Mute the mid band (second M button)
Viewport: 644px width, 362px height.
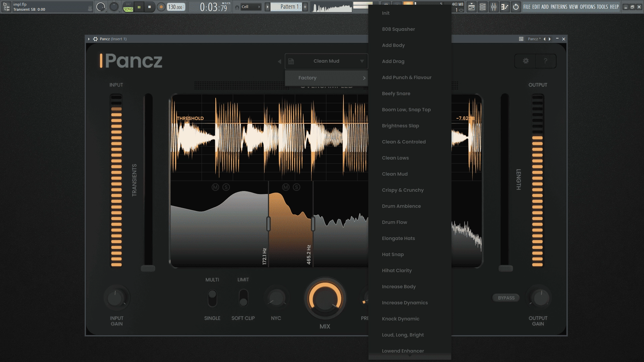coord(286,187)
